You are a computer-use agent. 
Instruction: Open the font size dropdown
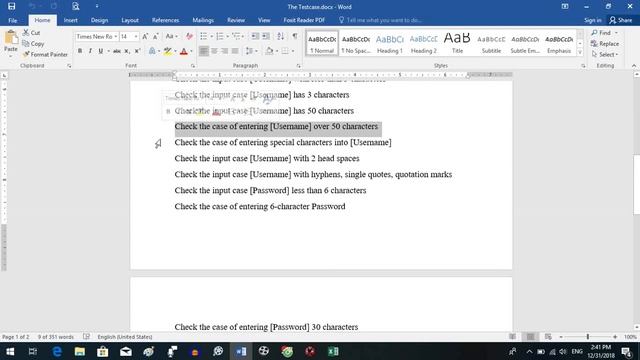[x=136, y=37]
